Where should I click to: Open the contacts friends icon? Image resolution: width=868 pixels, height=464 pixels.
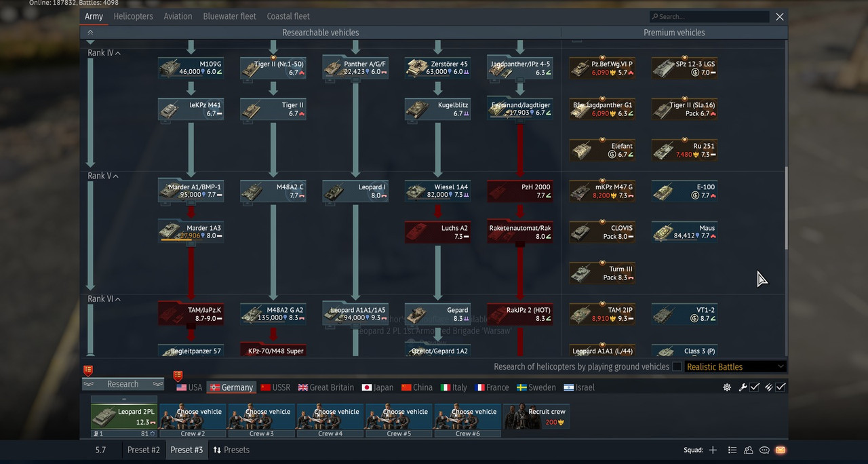749,450
